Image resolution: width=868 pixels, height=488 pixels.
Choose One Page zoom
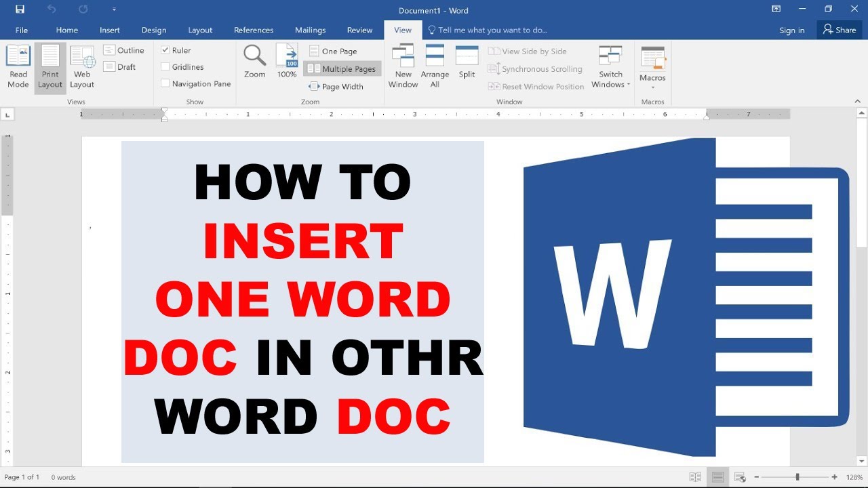click(333, 51)
